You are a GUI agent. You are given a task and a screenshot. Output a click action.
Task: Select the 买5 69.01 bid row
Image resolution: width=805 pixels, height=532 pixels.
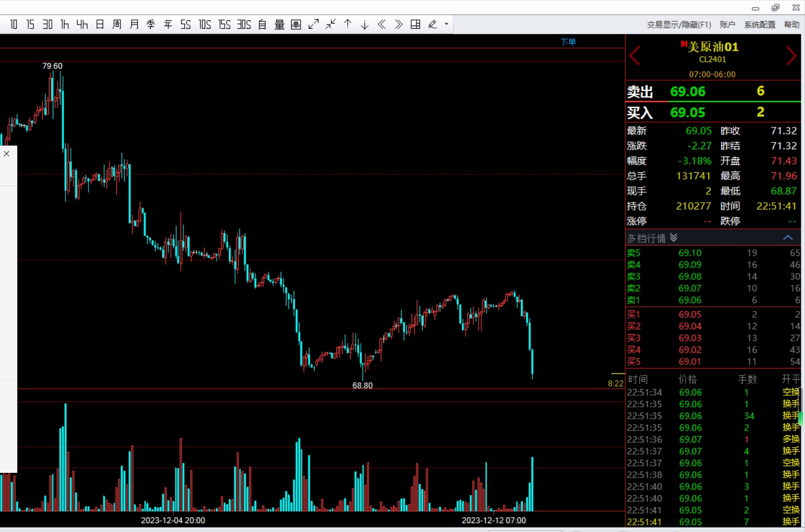pos(713,361)
